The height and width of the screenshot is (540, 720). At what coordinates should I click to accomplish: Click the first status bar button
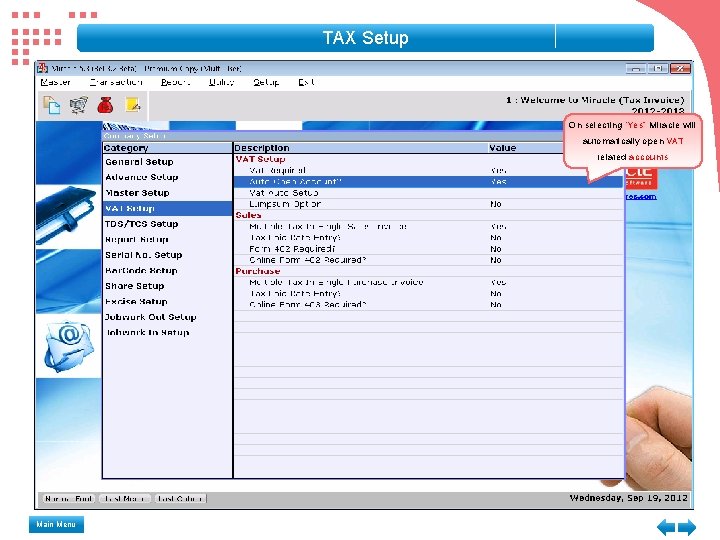click(x=69, y=498)
